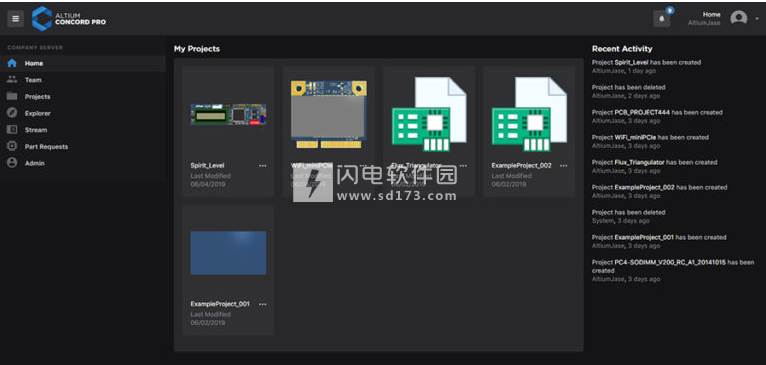This screenshot has width=766, height=365.
Task: Click the "Recent Activity" heading
Action: 622,49
